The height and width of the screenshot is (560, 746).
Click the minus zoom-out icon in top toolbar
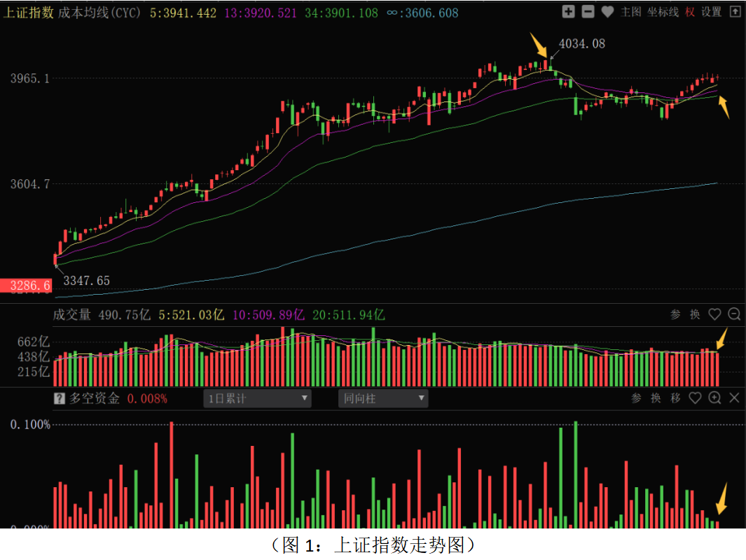click(x=588, y=11)
